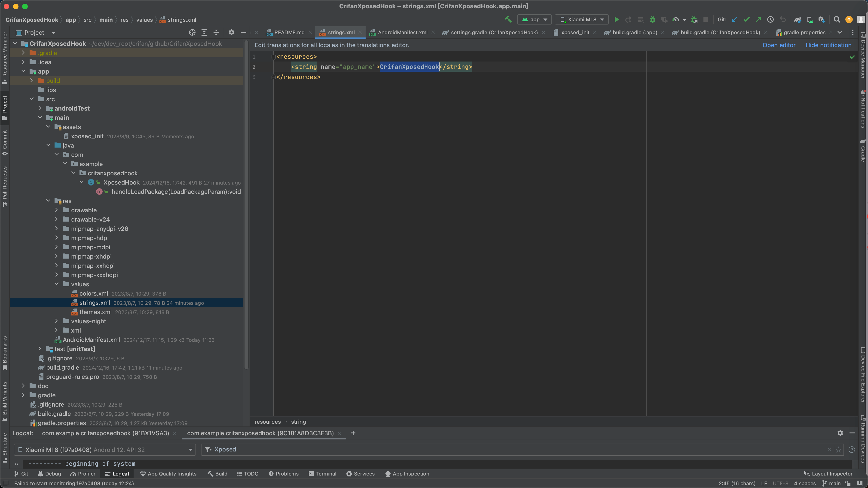This screenshot has height=488, width=868.
Task: Collapse the values folder
Action: coord(56,284)
